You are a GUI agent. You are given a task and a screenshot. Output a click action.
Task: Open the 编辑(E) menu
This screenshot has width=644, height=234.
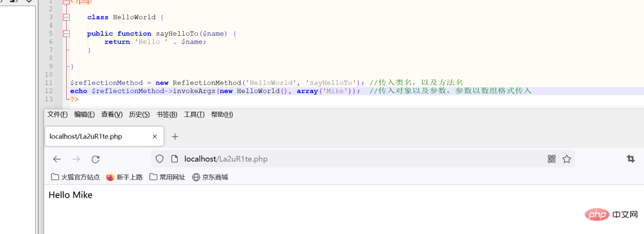pyautogui.click(x=85, y=115)
